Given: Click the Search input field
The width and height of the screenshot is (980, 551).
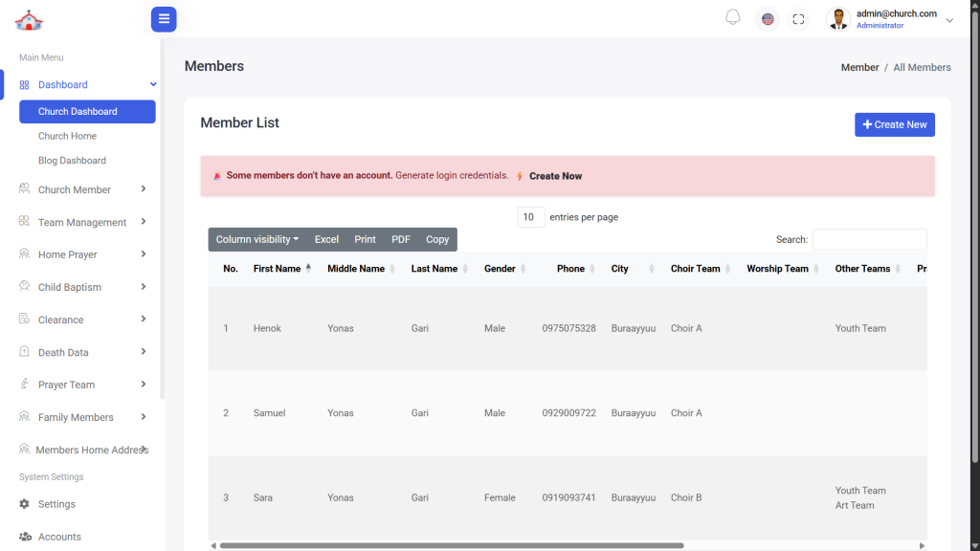Looking at the screenshot, I should pyautogui.click(x=869, y=239).
